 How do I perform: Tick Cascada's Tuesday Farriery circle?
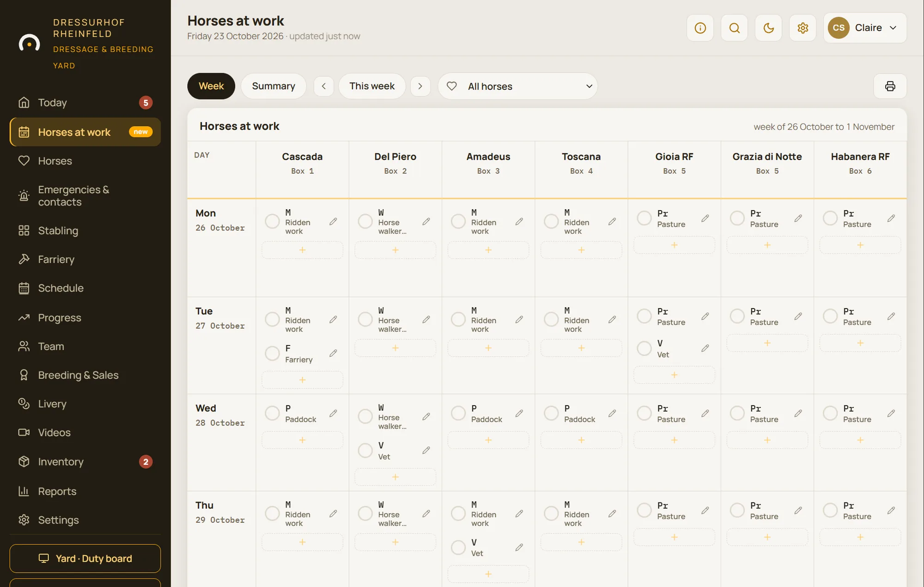[x=272, y=353]
